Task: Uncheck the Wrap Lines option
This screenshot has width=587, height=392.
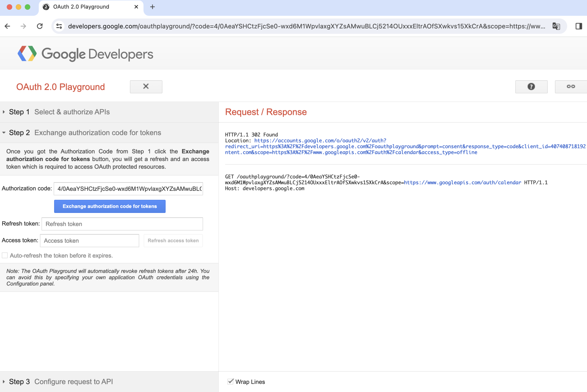Action: tap(230, 381)
